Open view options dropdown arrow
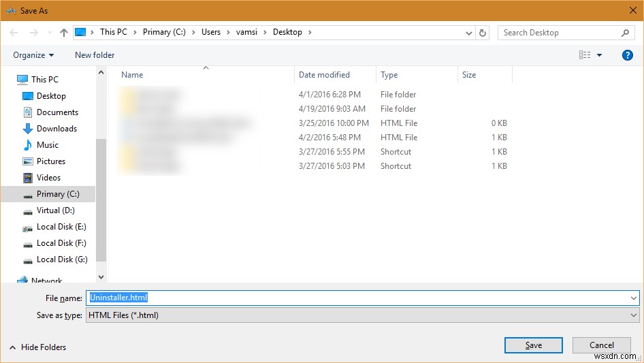 [599, 55]
